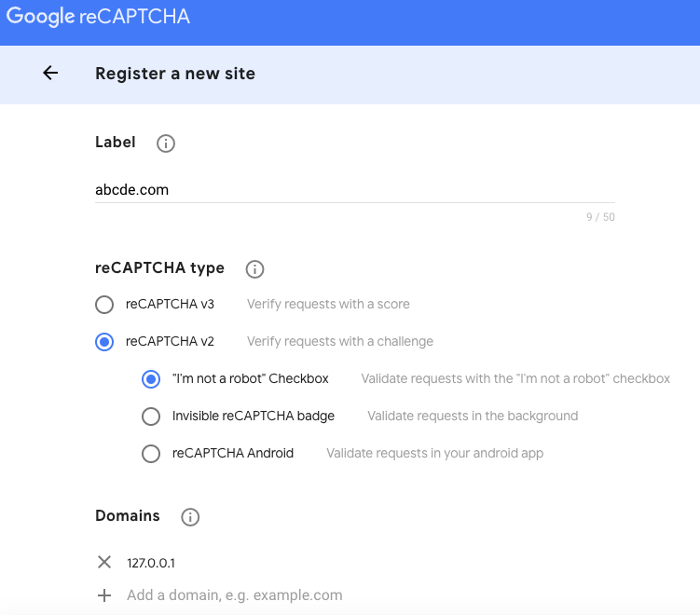Click the plus icon to add a domain

point(104,594)
